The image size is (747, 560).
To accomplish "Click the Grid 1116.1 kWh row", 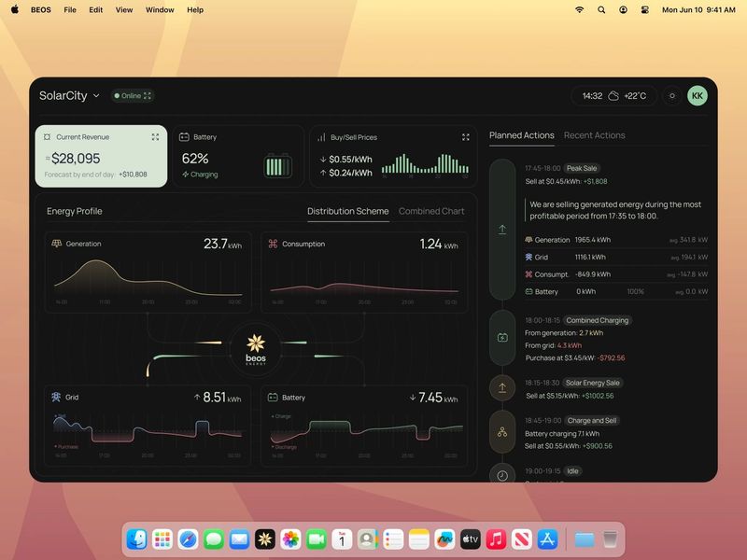I will coord(616,258).
